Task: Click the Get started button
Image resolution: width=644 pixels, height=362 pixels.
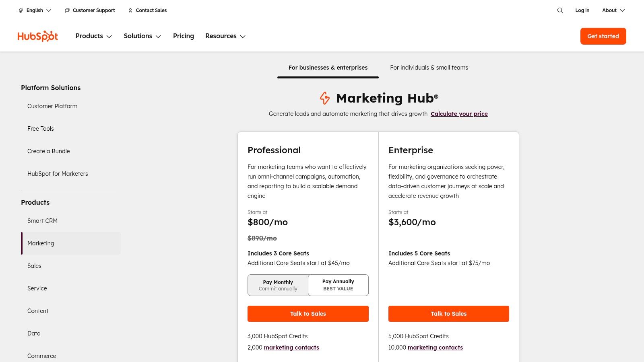Action: [x=603, y=36]
